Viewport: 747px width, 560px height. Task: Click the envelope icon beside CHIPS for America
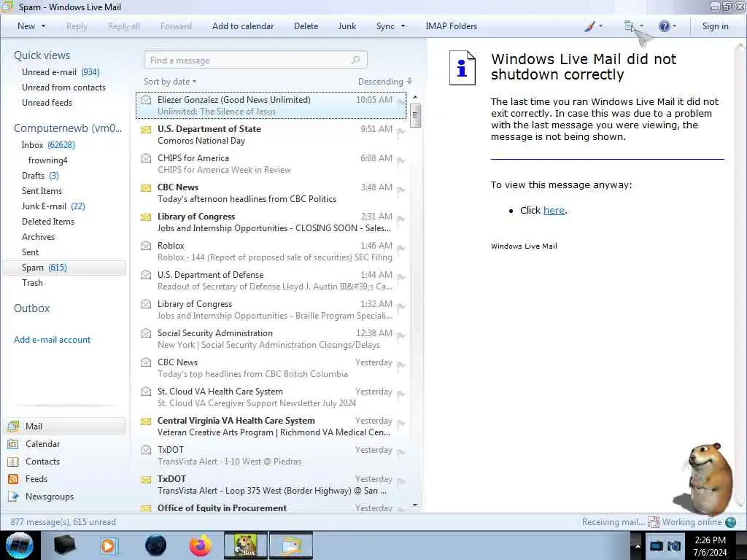click(146, 158)
